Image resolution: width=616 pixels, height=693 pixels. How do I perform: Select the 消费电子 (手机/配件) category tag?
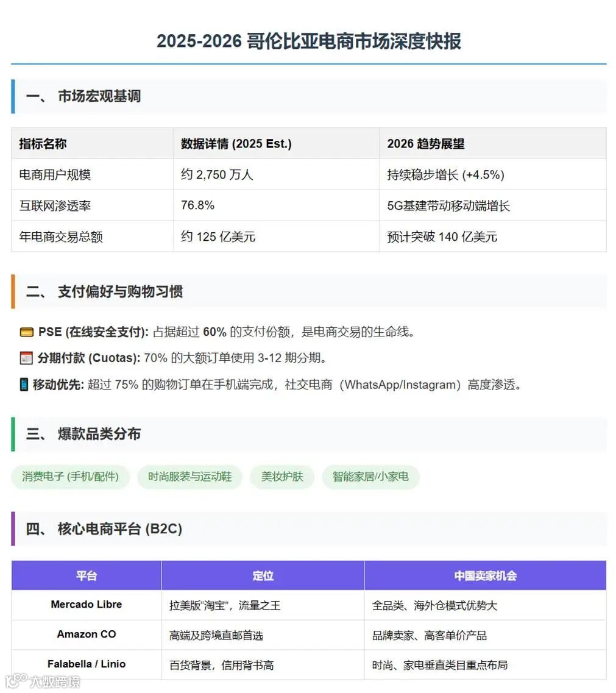(70, 477)
